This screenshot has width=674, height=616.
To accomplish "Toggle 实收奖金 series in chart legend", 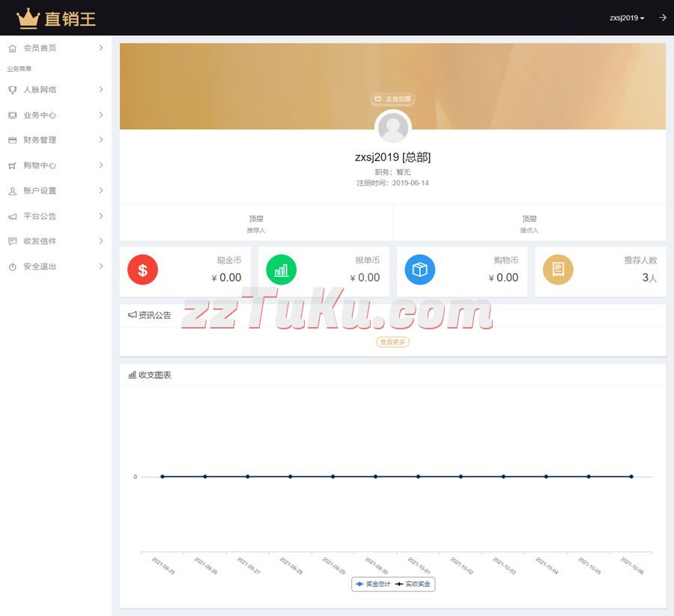I will (413, 584).
